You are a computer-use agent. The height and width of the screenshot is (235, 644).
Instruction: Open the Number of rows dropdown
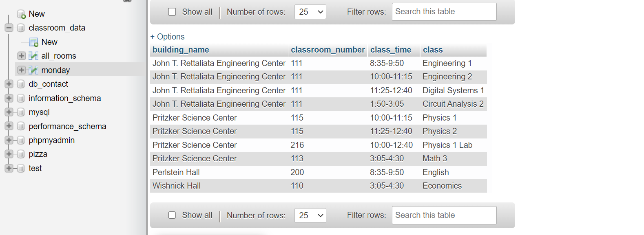pos(310,12)
